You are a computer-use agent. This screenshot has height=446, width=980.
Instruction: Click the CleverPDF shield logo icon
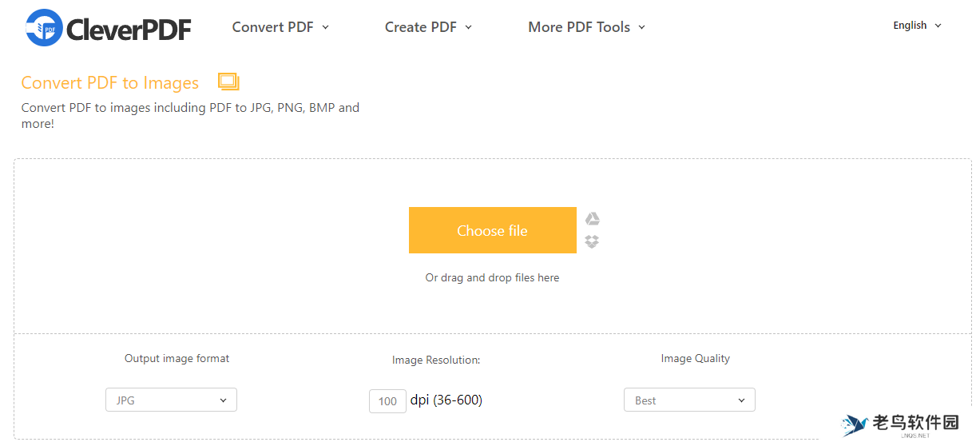pyautogui.click(x=44, y=28)
